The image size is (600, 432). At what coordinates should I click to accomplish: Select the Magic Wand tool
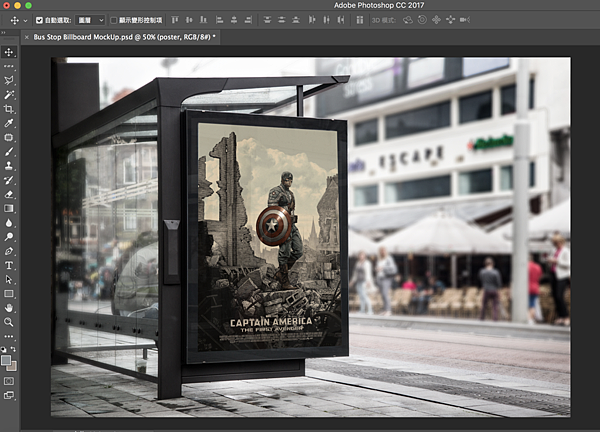click(x=9, y=95)
